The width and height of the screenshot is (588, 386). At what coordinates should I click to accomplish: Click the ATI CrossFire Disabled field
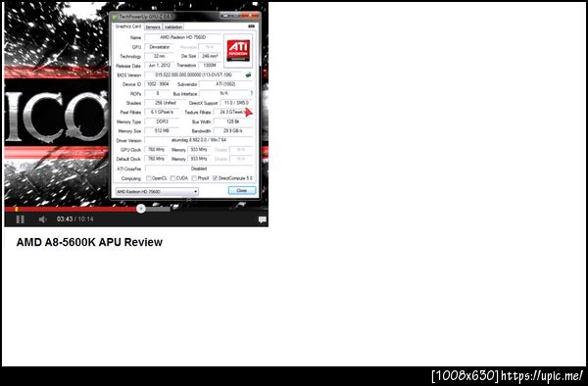[199, 169]
